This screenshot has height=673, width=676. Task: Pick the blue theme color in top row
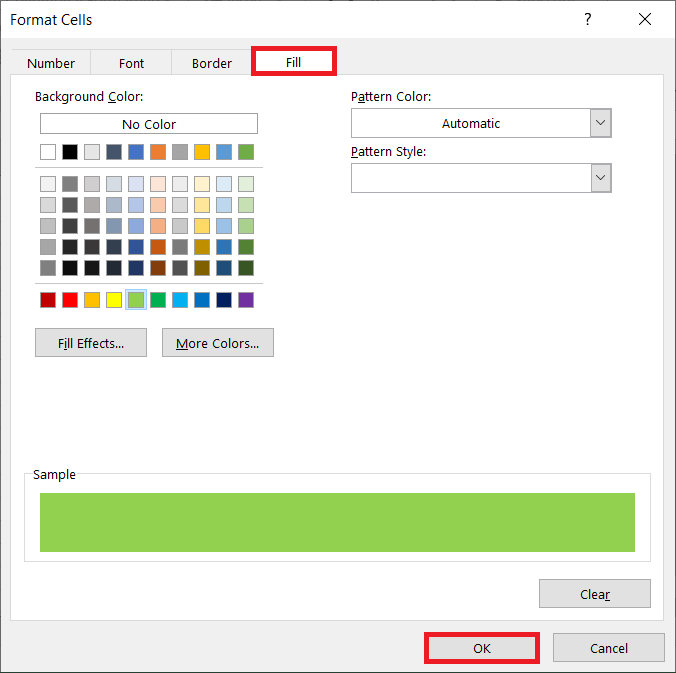pos(136,152)
